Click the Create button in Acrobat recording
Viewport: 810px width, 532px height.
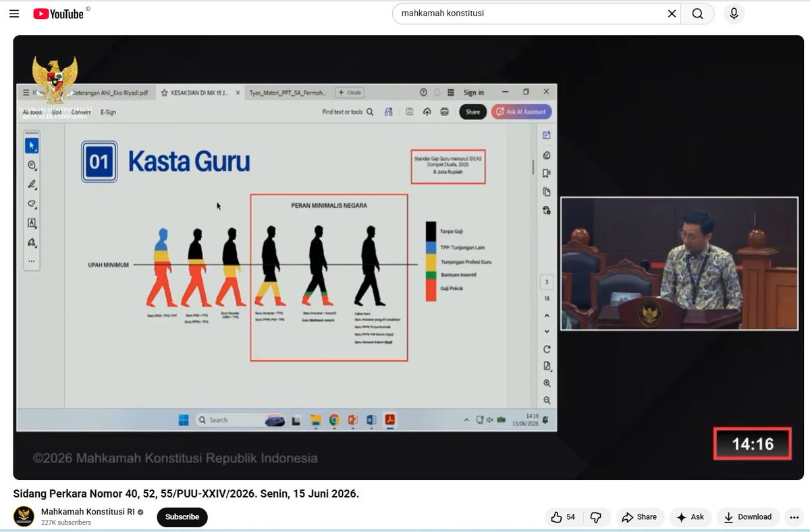(350, 92)
